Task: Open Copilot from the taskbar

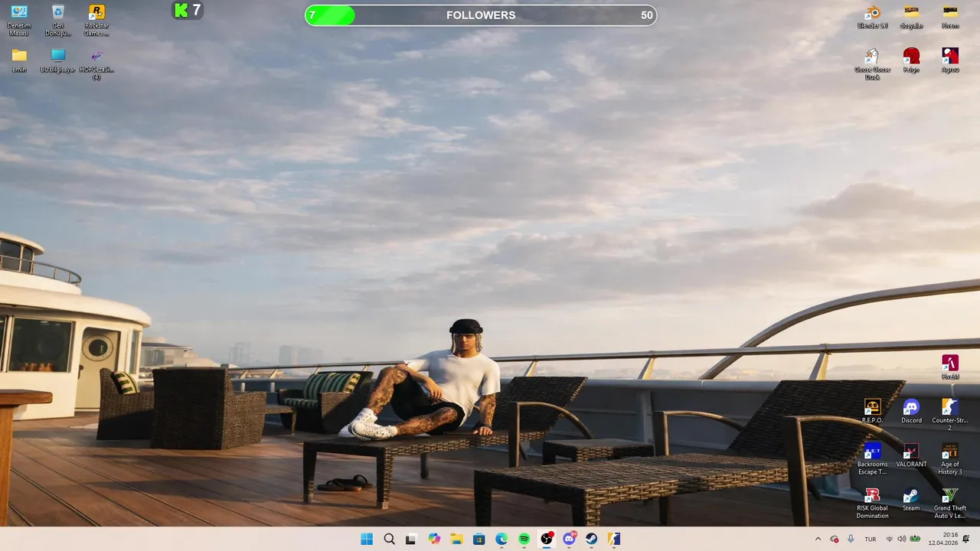Action: [434, 539]
